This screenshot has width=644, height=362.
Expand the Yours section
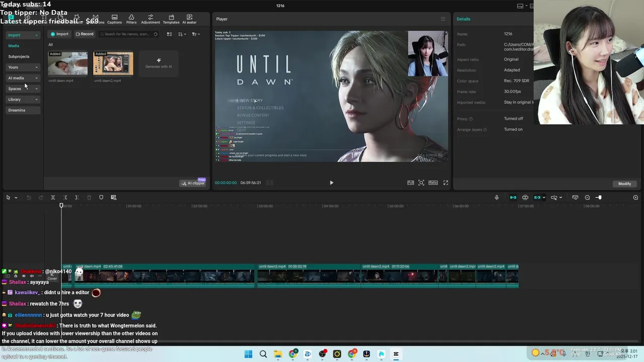(23, 67)
